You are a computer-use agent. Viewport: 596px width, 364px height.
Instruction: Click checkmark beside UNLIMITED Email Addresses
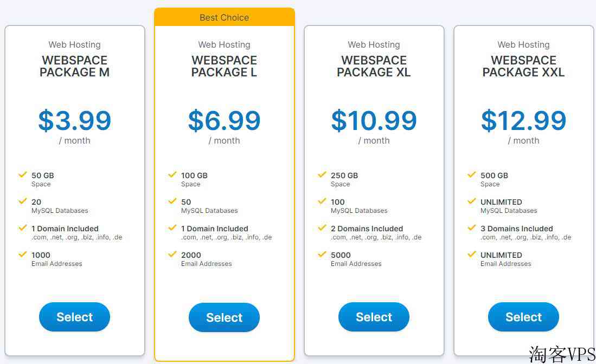coord(472,254)
